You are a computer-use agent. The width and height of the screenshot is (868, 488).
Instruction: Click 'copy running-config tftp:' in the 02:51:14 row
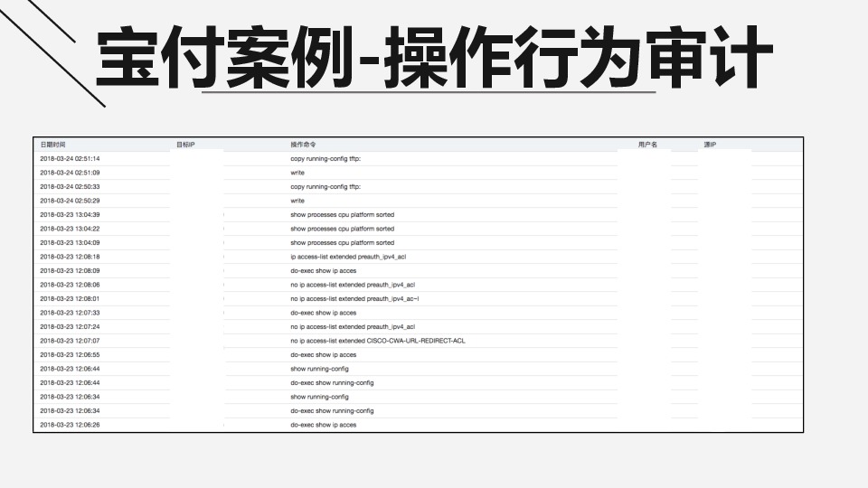point(325,159)
